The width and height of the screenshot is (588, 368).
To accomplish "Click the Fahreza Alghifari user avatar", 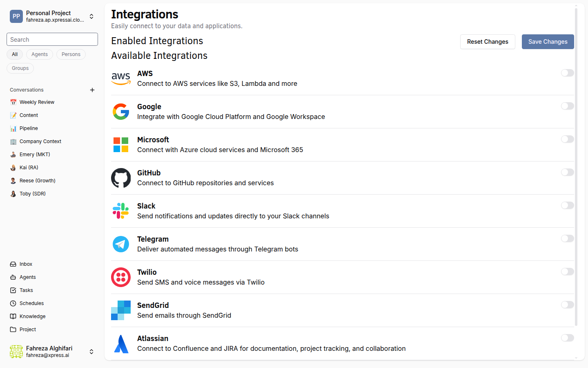I will click(16, 352).
